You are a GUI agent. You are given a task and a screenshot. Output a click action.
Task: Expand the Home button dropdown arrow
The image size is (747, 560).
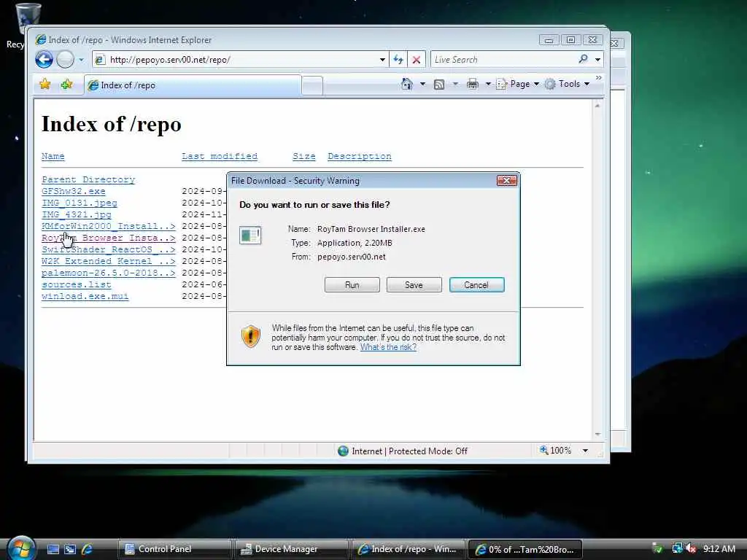pyautogui.click(x=422, y=85)
